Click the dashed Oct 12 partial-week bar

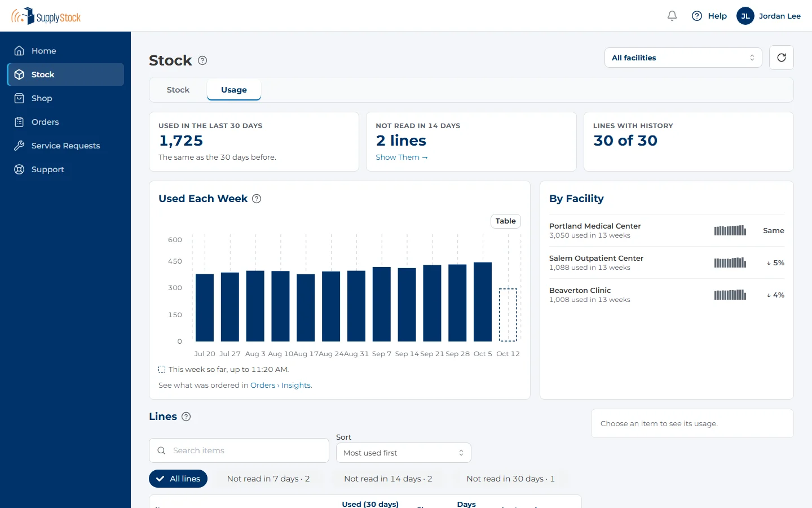(508, 315)
